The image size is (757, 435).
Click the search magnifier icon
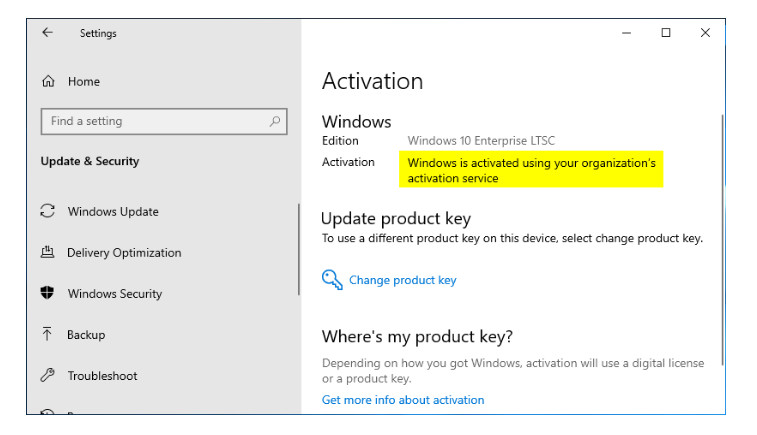point(275,121)
